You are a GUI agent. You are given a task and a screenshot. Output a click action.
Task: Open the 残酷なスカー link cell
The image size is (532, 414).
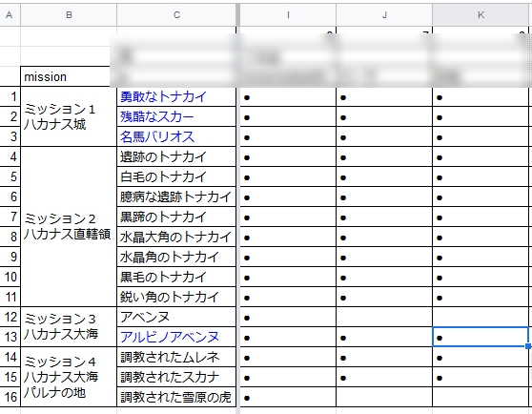(x=176, y=116)
